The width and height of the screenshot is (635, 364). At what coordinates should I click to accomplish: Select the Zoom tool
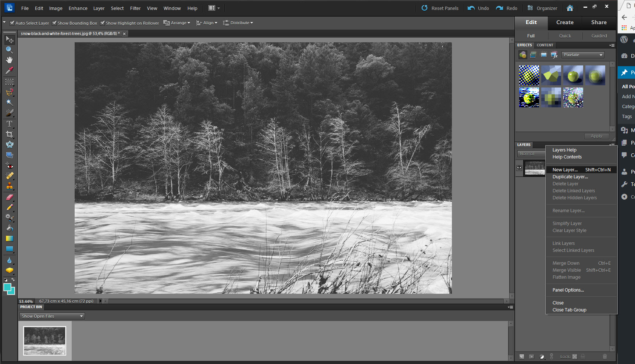click(x=9, y=50)
